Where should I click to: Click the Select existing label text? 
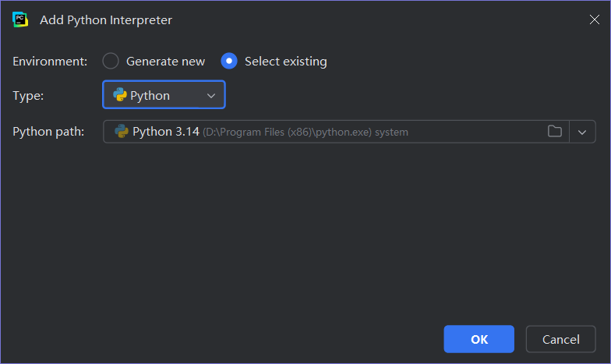click(x=285, y=62)
